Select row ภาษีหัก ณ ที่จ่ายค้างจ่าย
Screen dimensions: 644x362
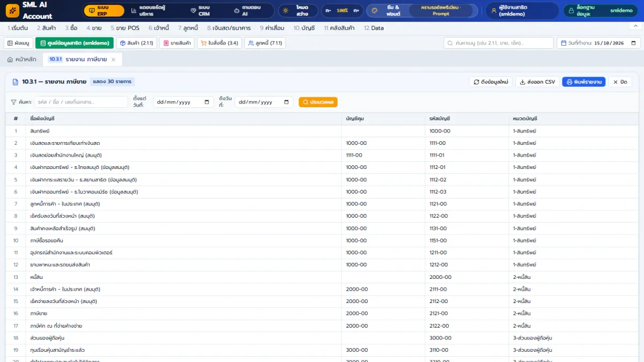(322, 326)
